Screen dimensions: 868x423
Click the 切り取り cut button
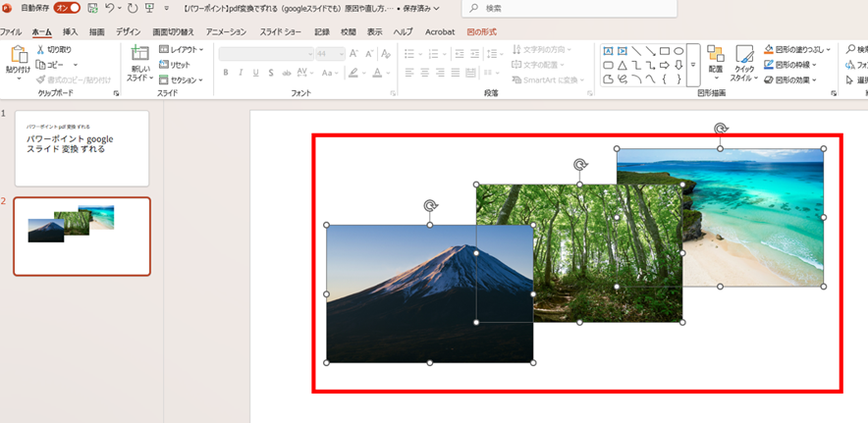[x=53, y=49]
